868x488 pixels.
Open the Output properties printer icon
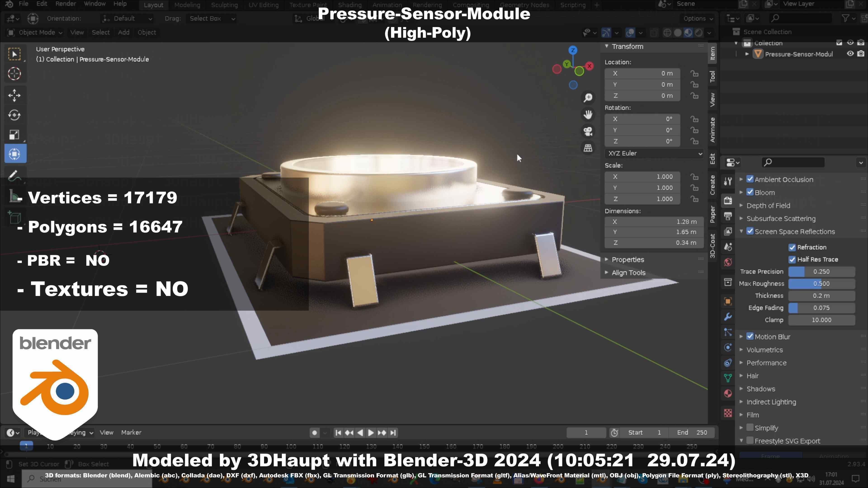(728, 216)
